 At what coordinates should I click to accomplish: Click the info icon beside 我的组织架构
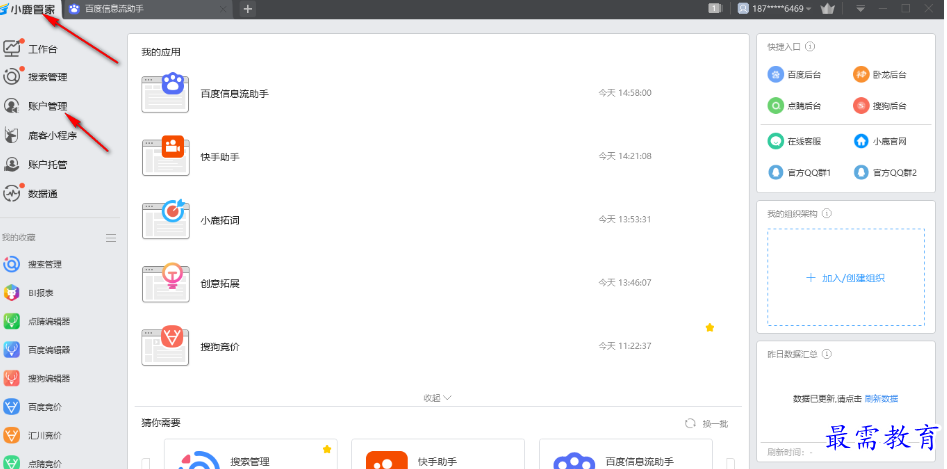827,214
